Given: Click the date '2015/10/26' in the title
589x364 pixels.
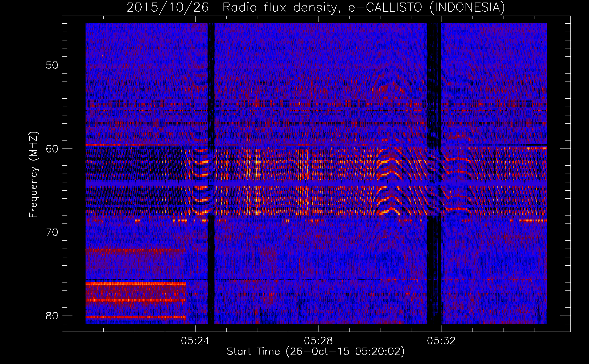Looking at the screenshot, I should click(168, 8).
